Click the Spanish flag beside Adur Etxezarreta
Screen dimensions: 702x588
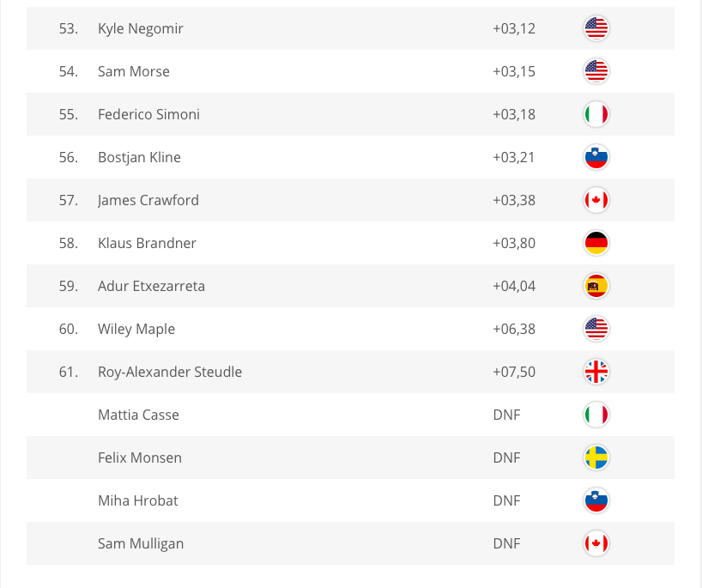[596, 286]
